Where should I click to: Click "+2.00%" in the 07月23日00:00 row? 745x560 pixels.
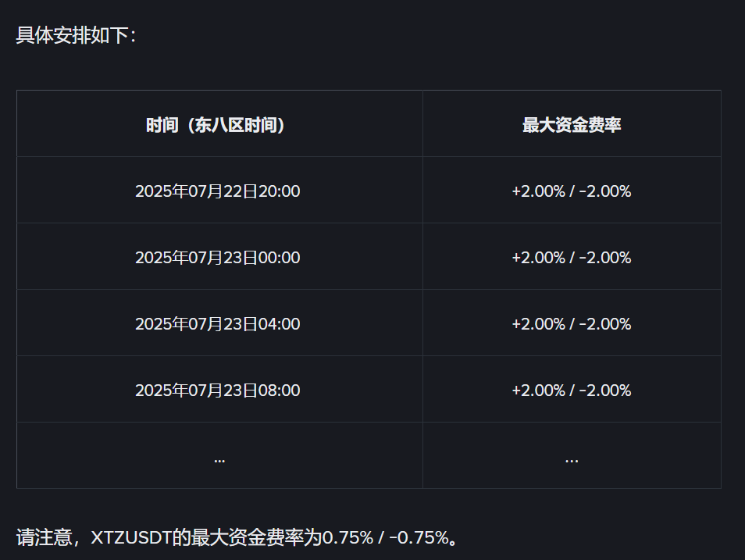click(538, 258)
